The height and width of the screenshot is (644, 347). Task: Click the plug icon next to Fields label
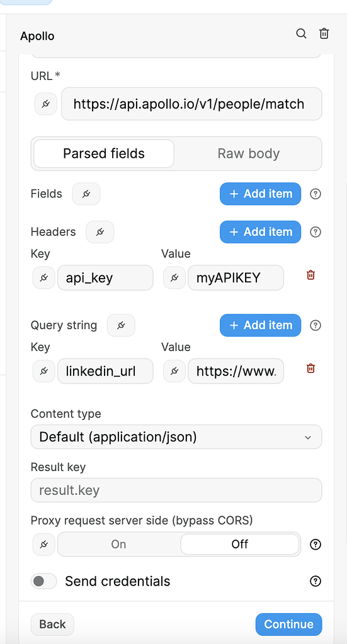tap(86, 194)
